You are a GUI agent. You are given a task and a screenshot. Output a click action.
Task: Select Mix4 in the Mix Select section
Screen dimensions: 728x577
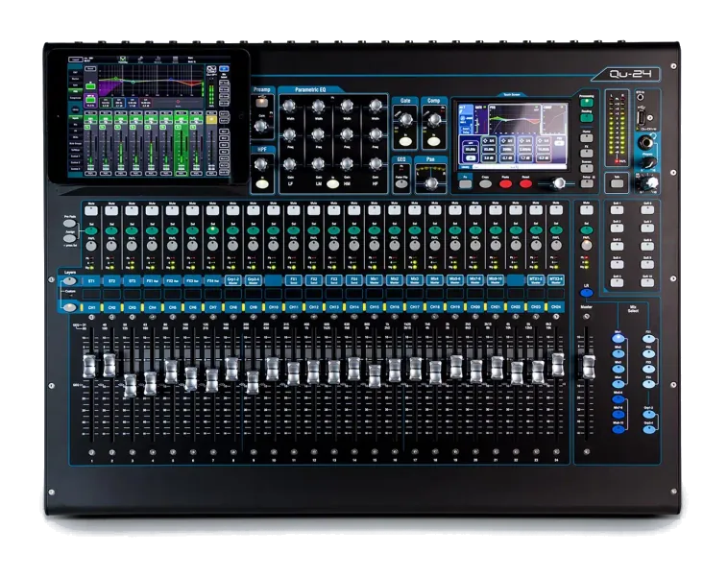618,384
